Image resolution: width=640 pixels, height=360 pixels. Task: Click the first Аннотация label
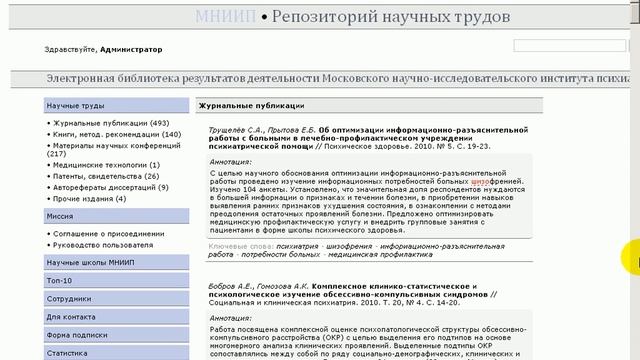pos(231,162)
